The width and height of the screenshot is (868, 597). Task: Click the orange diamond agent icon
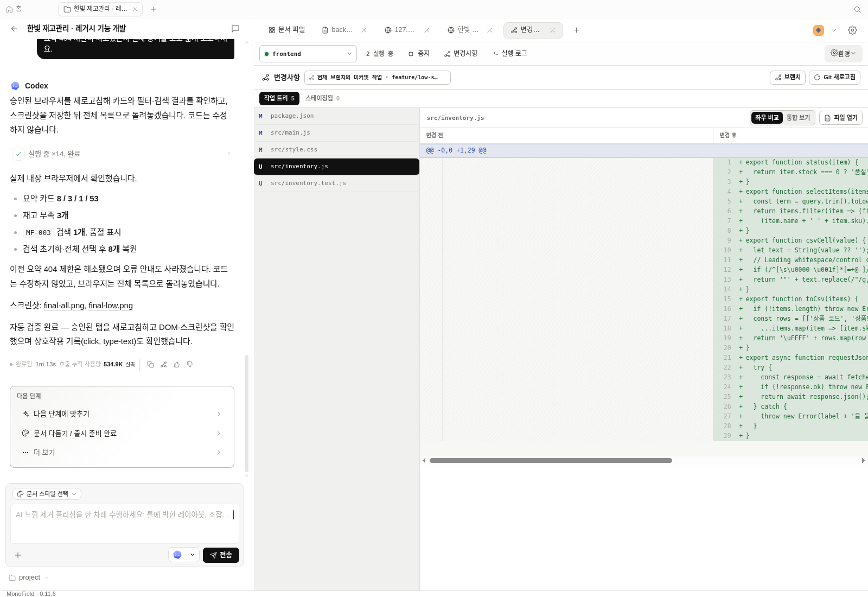click(x=819, y=30)
